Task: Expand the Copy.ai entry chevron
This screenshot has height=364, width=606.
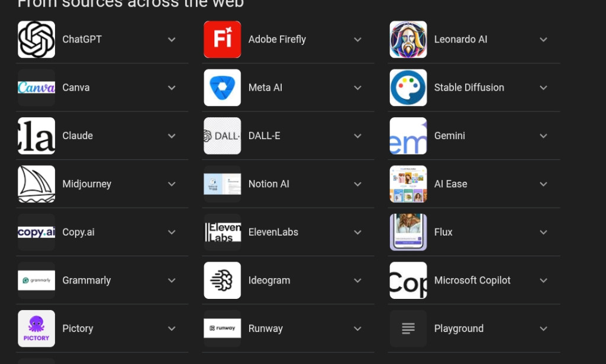Action: 172,232
